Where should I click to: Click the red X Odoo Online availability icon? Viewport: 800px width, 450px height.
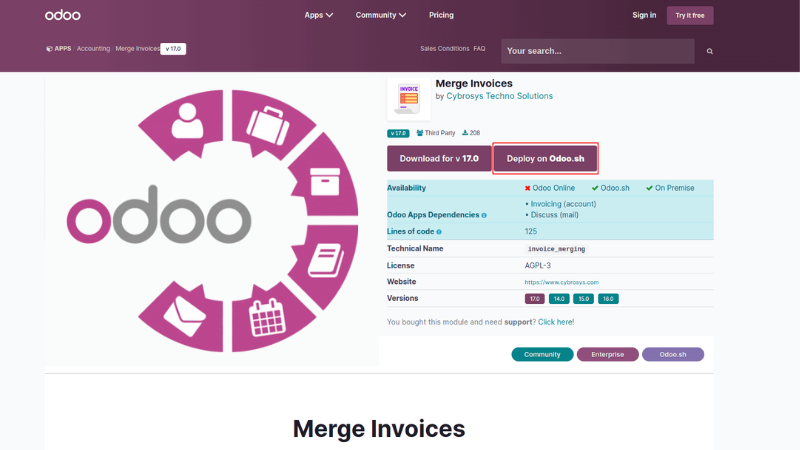(528, 188)
